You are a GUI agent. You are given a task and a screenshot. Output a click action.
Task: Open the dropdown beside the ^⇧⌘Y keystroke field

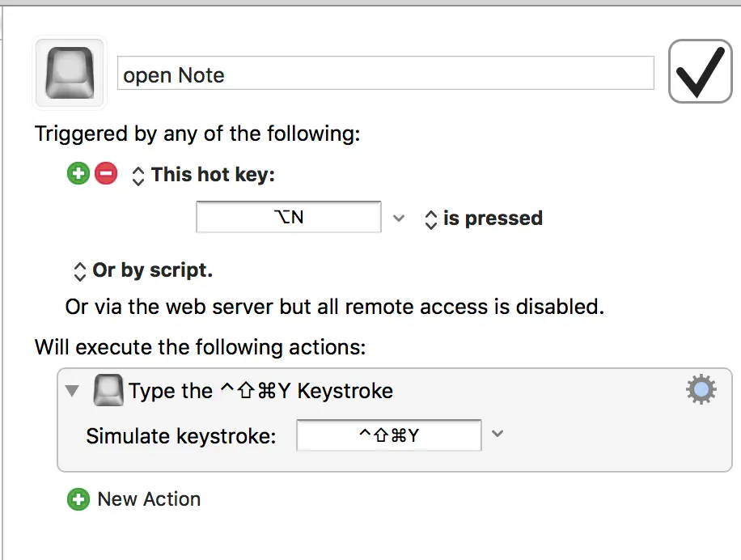tap(498, 435)
